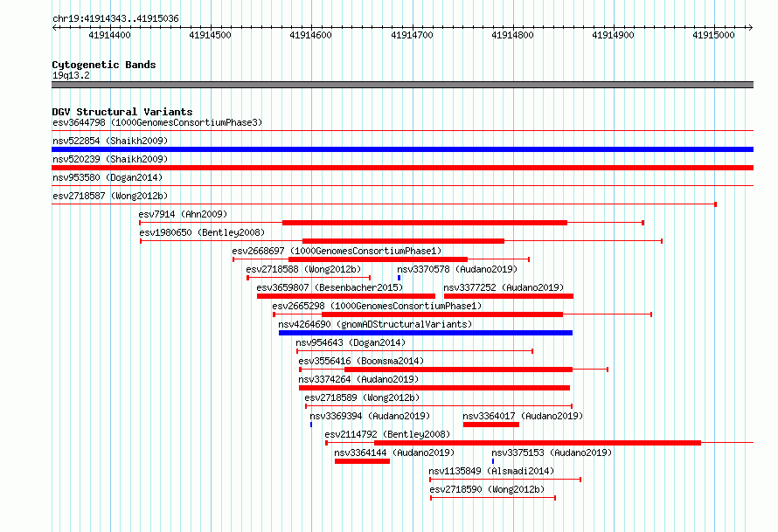The width and height of the screenshot is (778, 532).
Task: Open nsv4264690 (gnomADStructuralVariants) label
Action: click(x=375, y=324)
